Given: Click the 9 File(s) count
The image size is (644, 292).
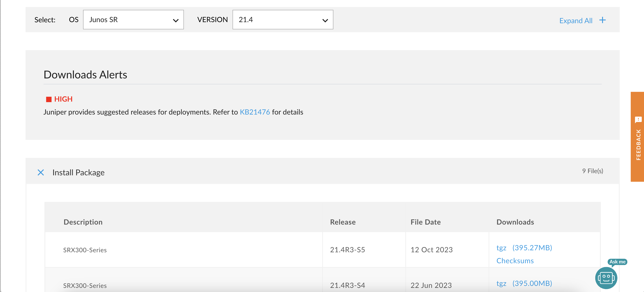Looking at the screenshot, I should (593, 171).
